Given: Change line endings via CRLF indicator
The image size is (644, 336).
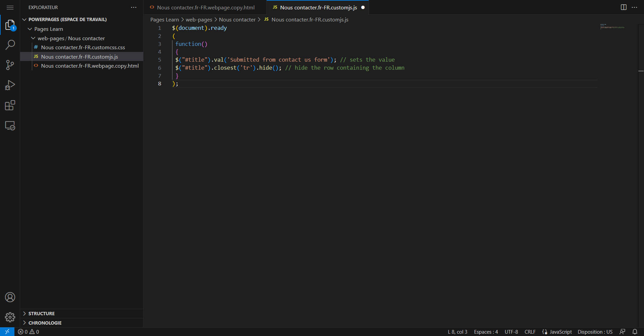Looking at the screenshot, I should (x=530, y=332).
